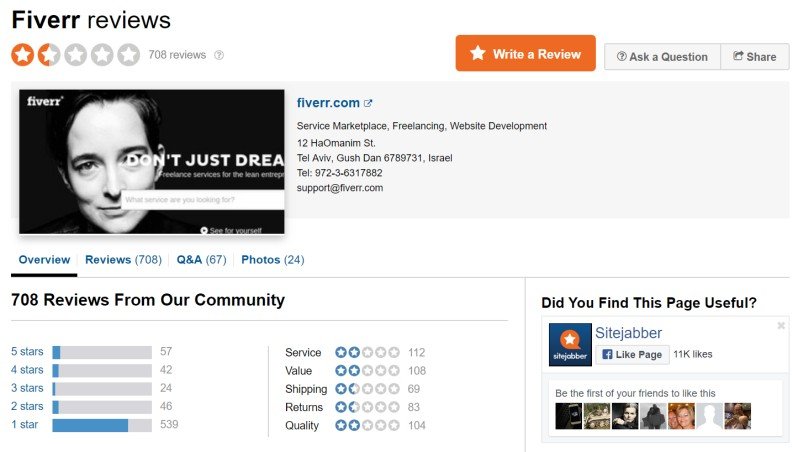This screenshot has height=452, width=800.
Task: Switch to the Q&A (67) tab
Action: click(x=202, y=260)
